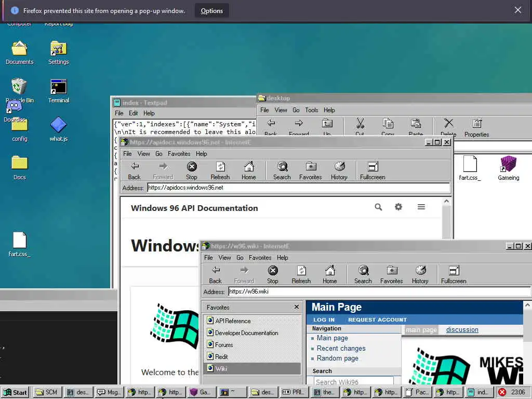Click Search in the apidocs browser toolbar
The width and height of the screenshot is (532, 399).
(x=282, y=170)
